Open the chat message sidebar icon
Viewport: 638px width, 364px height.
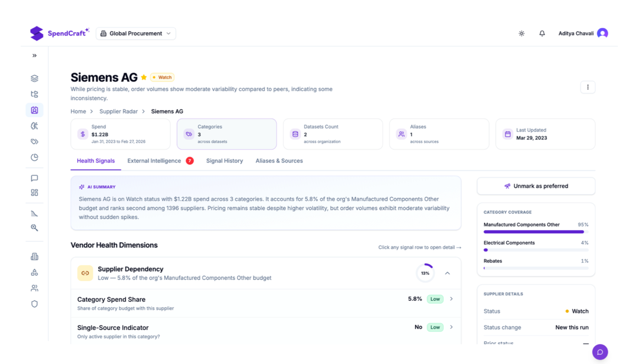[34, 178]
